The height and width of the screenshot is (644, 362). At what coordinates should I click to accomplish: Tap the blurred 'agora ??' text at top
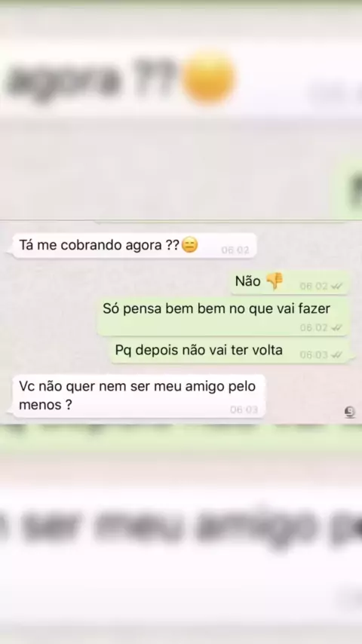90,79
